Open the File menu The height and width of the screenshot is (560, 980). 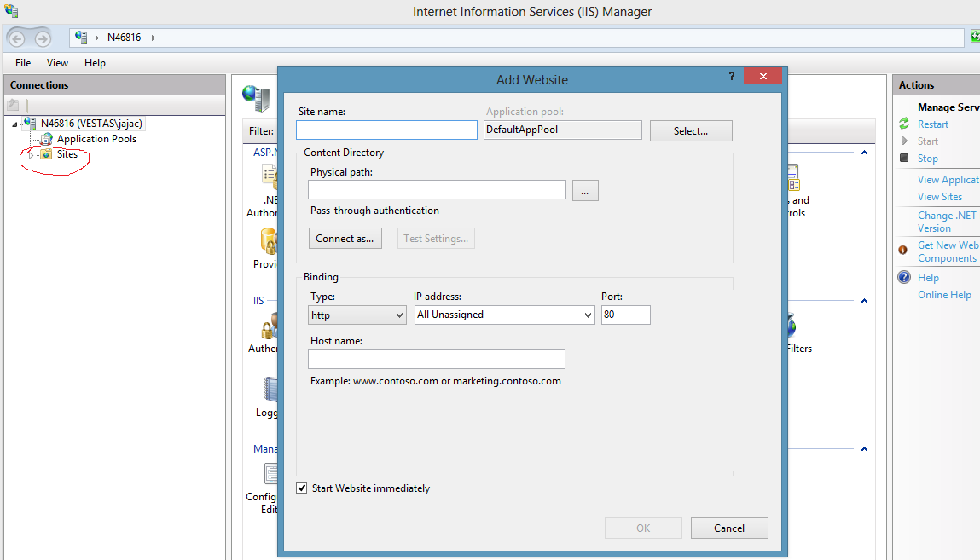(22, 62)
